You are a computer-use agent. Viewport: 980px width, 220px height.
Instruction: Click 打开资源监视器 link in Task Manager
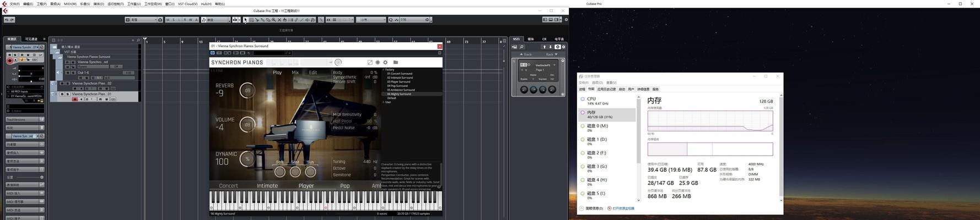[623, 208]
